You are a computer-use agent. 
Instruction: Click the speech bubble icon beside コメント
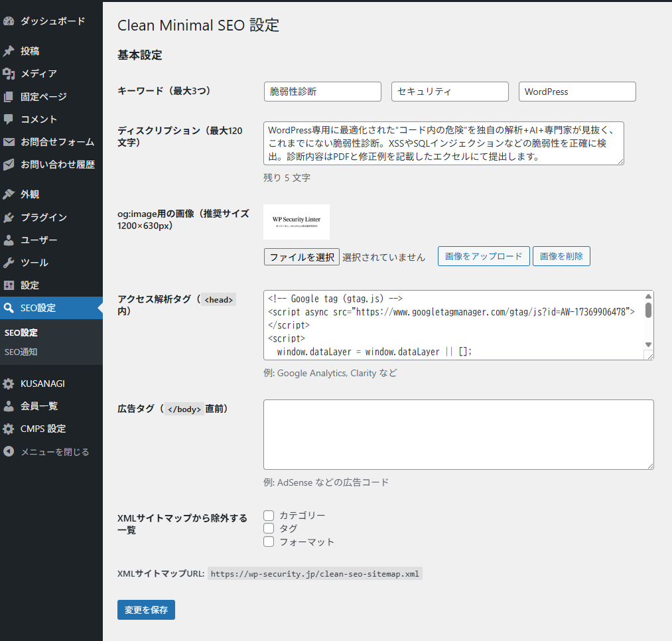pos(9,119)
